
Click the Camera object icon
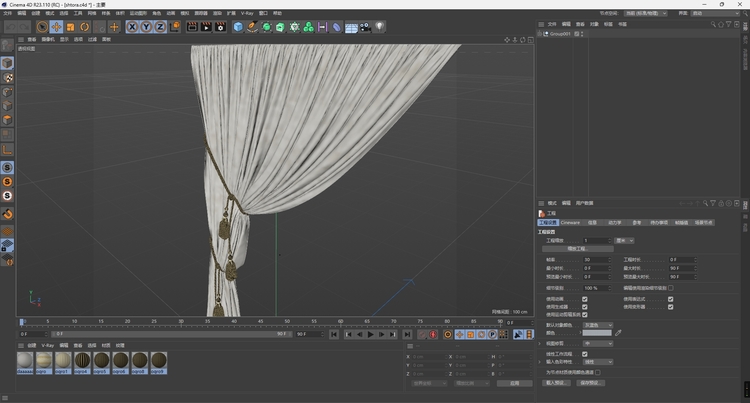pyautogui.click(x=365, y=27)
